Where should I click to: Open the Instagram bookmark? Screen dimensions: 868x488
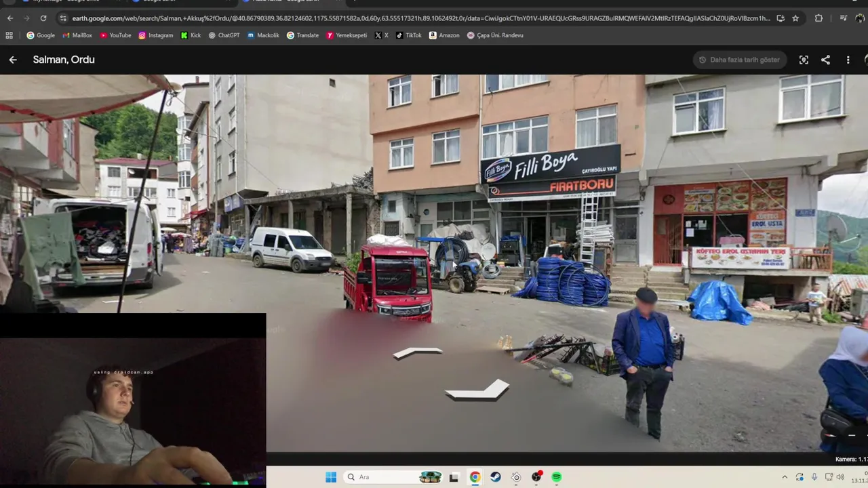[156, 35]
